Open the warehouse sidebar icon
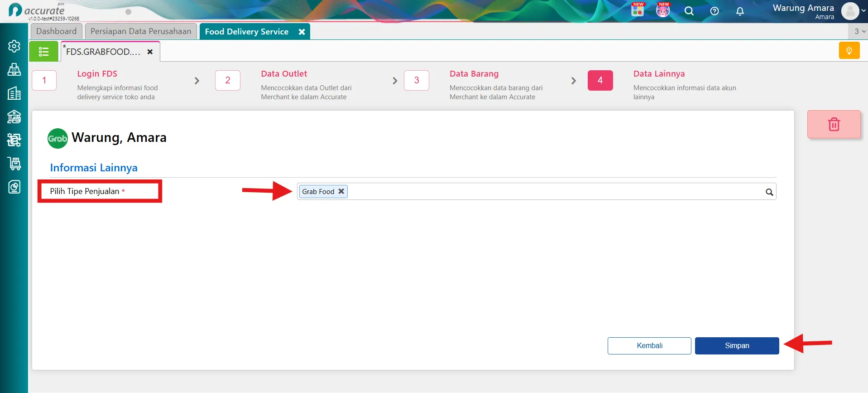868x393 pixels. pos(14,116)
